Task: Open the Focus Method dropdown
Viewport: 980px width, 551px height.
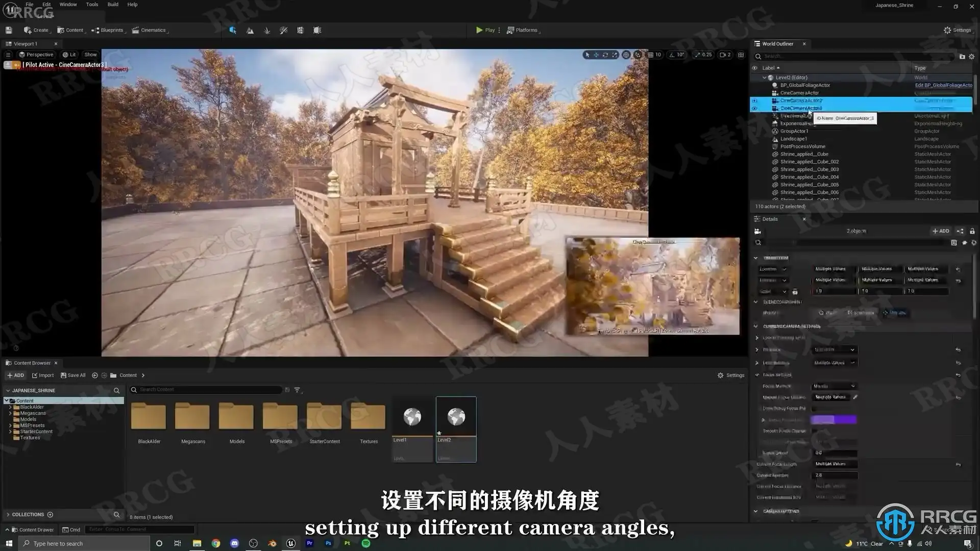Action: [834, 386]
